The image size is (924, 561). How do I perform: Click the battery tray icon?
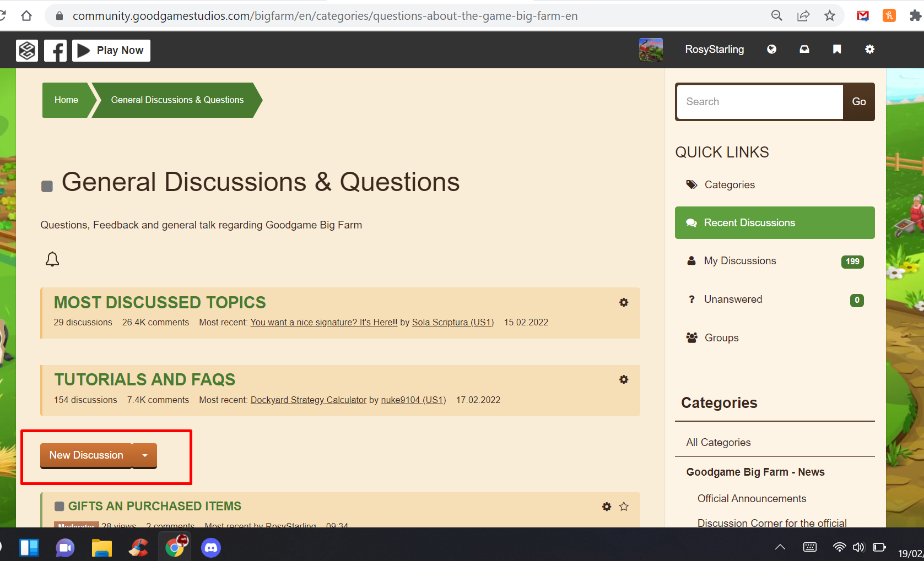pos(879,547)
